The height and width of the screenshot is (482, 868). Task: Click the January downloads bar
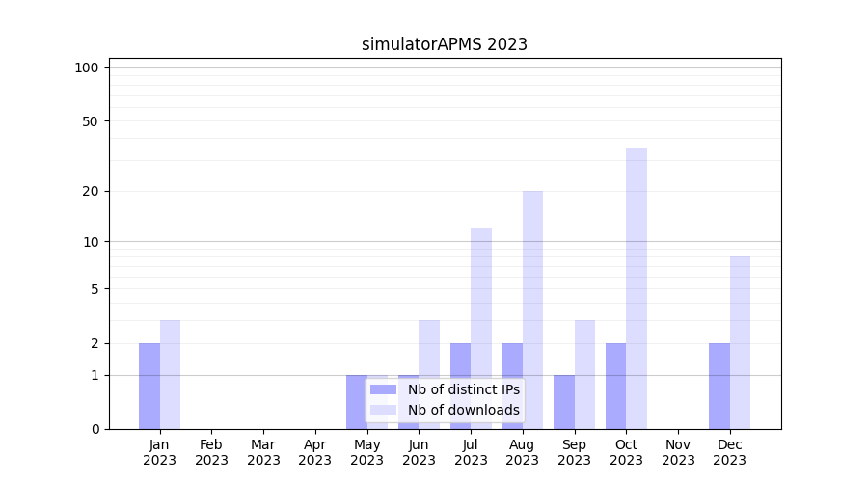pyautogui.click(x=170, y=374)
